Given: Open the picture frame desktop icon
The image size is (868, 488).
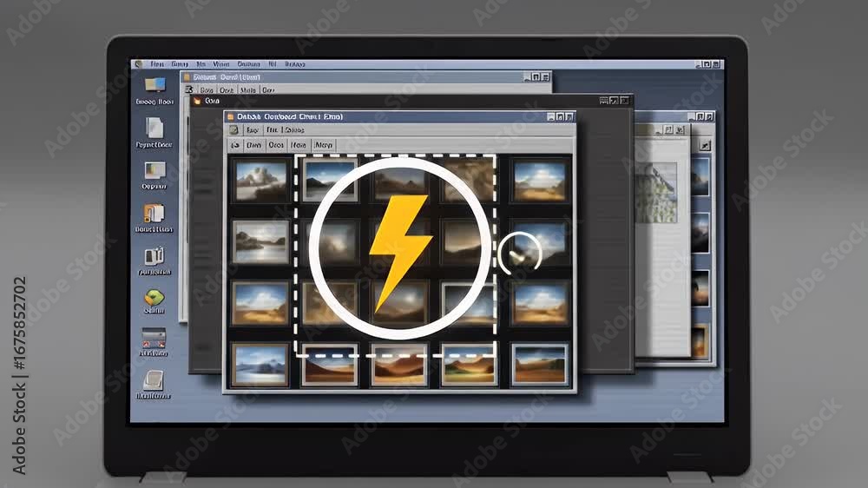Looking at the screenshot, I should coord(155,170).
